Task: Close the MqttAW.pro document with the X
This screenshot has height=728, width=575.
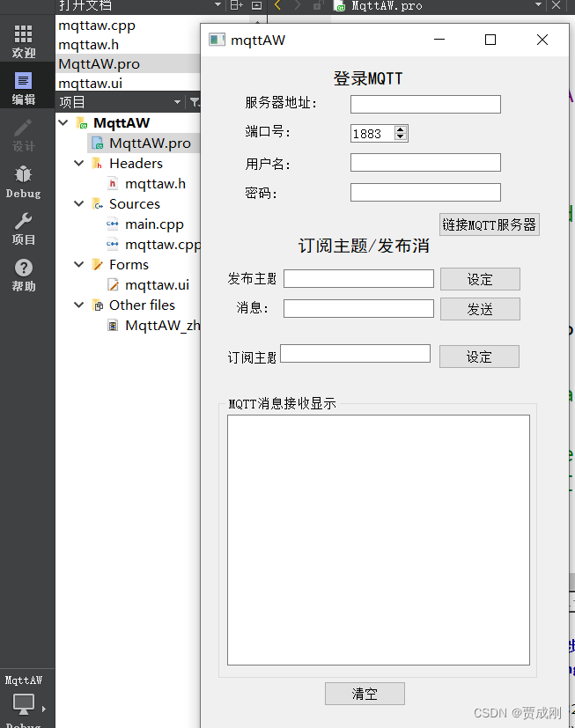Action: point(556,5)
